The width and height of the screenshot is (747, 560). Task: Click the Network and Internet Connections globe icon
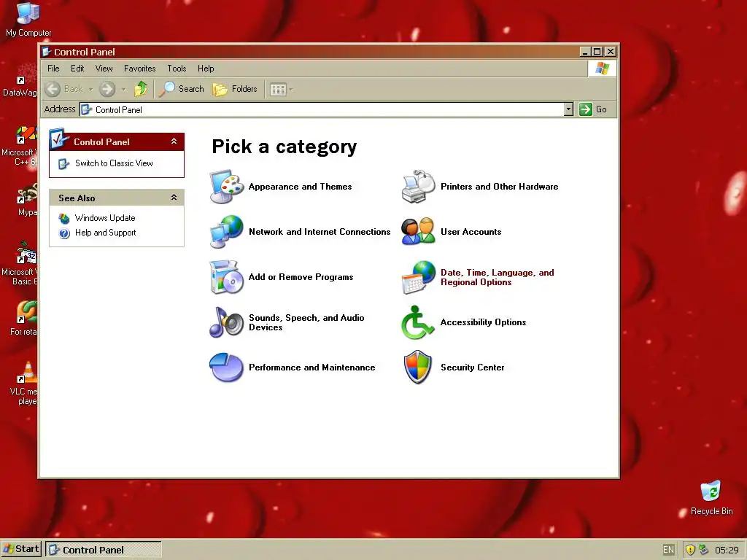tap(227, 232)
